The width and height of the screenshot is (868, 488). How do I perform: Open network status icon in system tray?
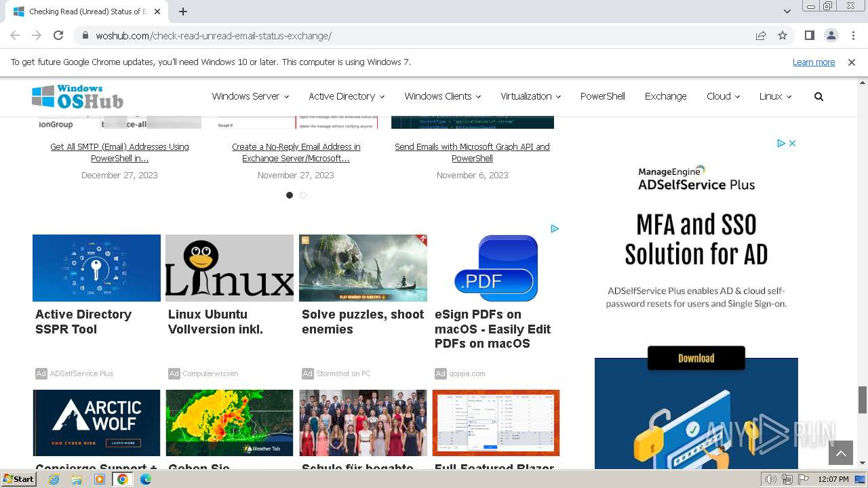tap(787, 479)
